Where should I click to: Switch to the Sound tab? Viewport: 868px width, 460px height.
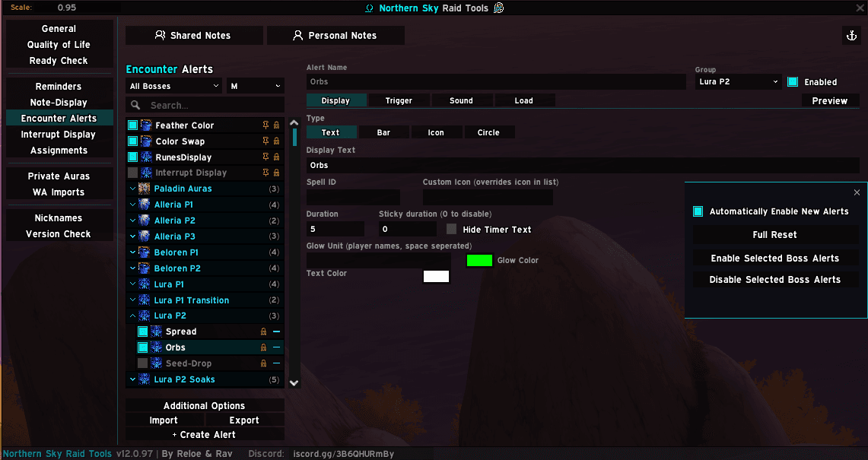click(x=461, y=101)
